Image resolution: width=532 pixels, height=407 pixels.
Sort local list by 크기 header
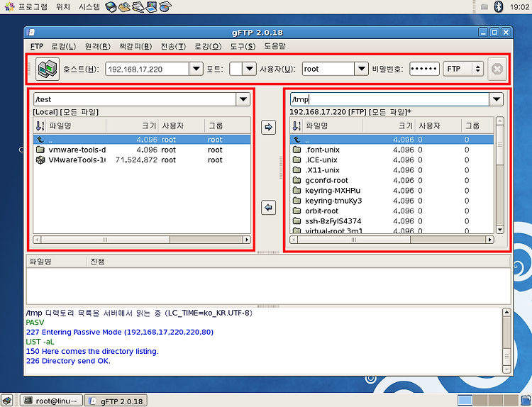pos(133,126)
